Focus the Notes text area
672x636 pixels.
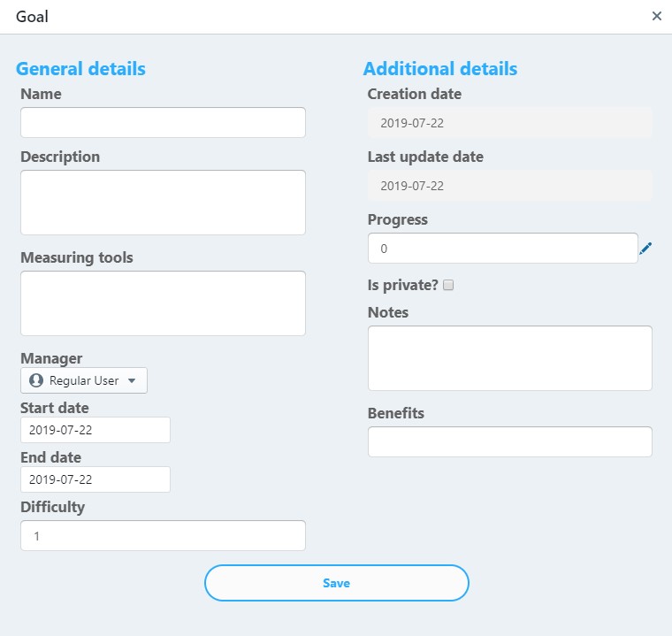click(x=509, y=358)
